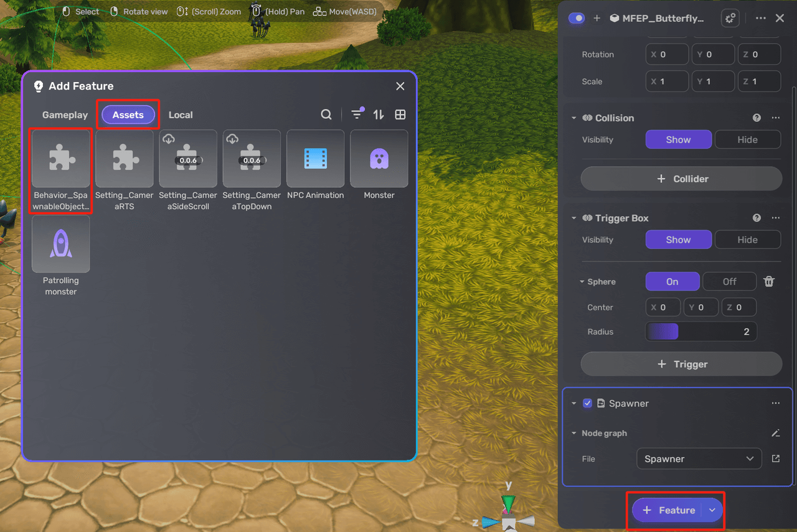This screenshot has width=797, height=532.
Task: Click the Add Collider button
Action: tap(681, 179)
